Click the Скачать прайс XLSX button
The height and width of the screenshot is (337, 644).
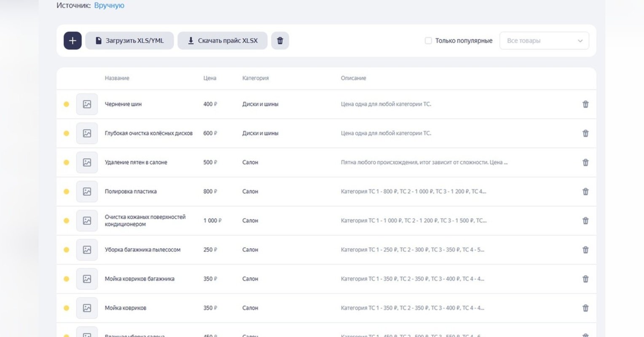(x=223, y=40)
